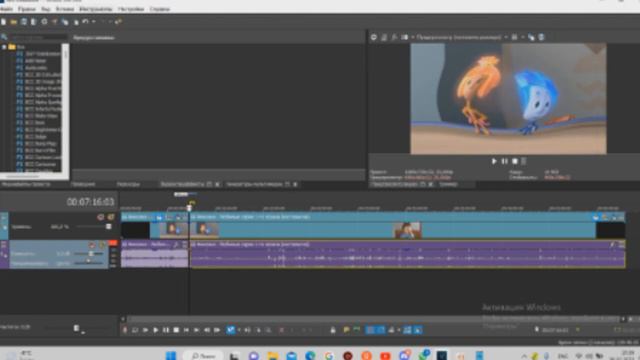Image resolution: width=640 pixels, height=360 pixels.
Task: Toggle preview on external monitor icon
Action: tap(384, 37)
